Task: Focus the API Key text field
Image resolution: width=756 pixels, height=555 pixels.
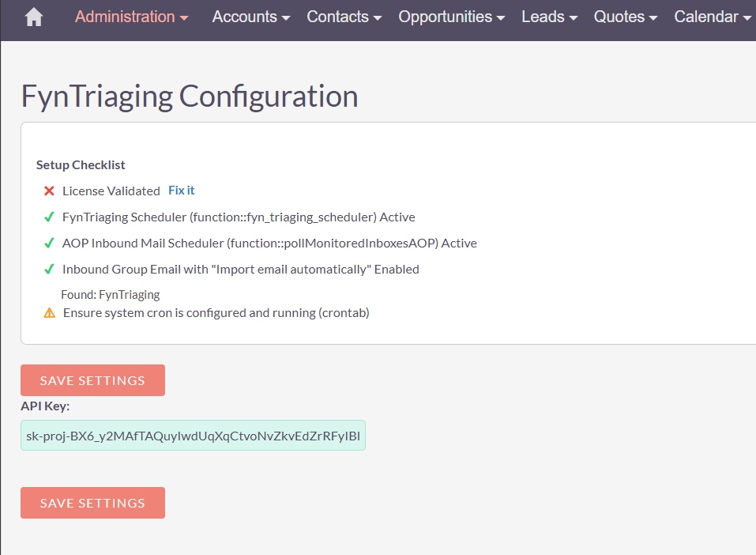Action: click(x=193, y=435)
